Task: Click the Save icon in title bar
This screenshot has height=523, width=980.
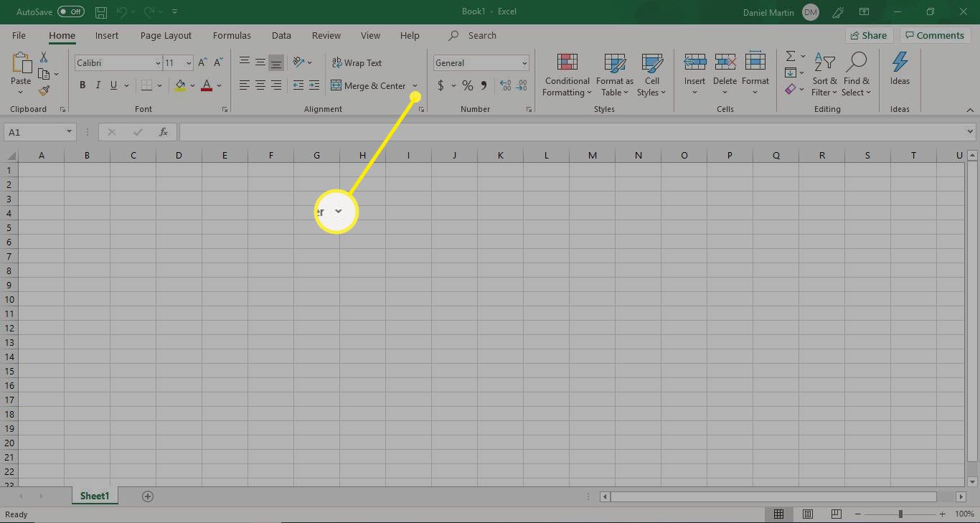Action: (101, 12)
